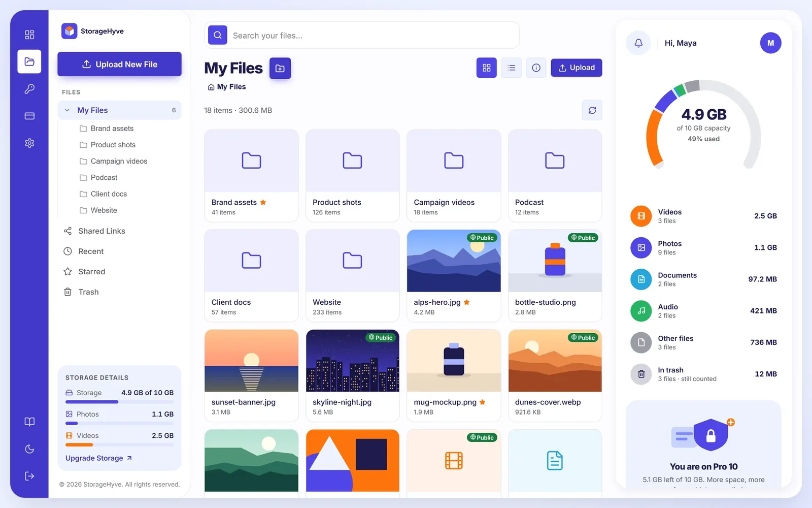The width and height of the screenshot is (812, 508).
Task: Toggle star on Brand assets folder
Action: (x=263, y=202)
